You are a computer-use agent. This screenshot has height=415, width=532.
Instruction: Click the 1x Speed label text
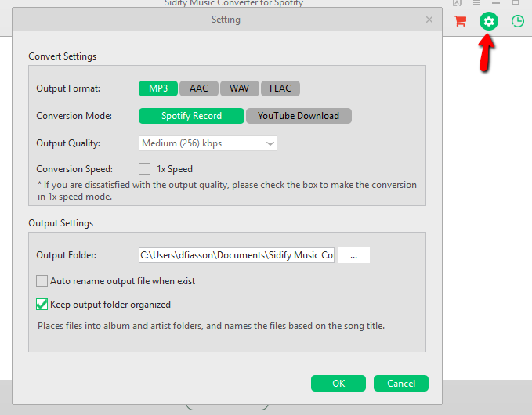[175, 169]
